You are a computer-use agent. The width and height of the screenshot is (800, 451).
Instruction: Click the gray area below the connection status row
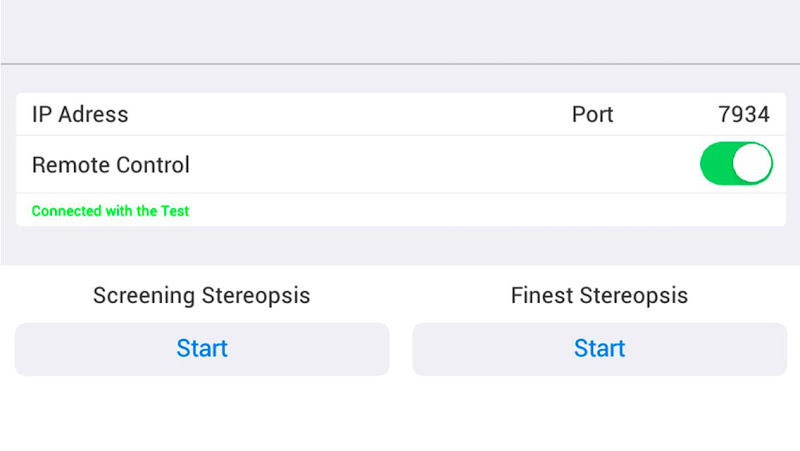click(x=400, y=245)
